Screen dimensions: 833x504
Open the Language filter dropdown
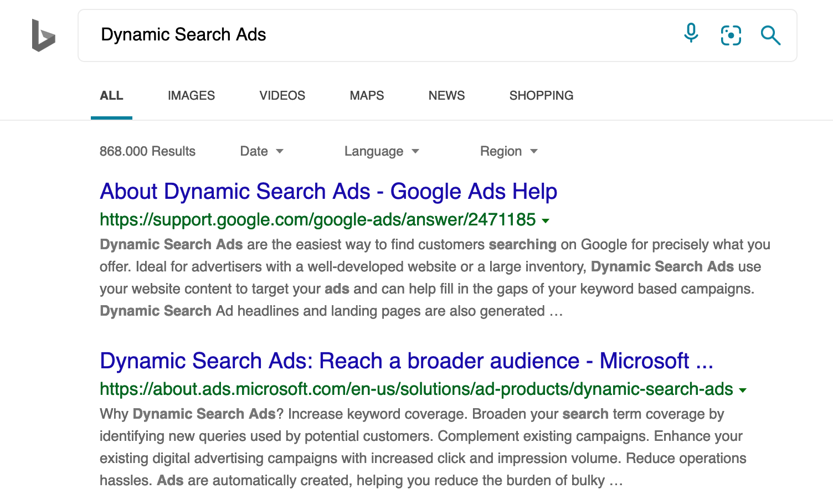tap(381, 151)
